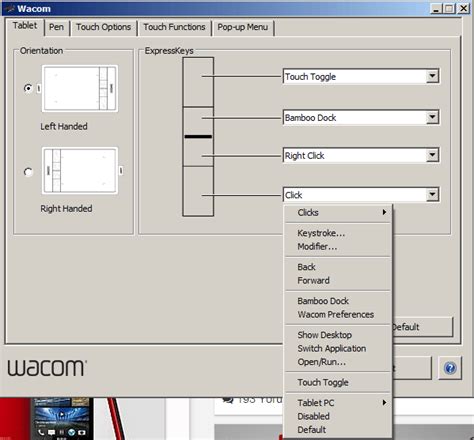Choose Disabled from the menu

click(x=338, y=416)
